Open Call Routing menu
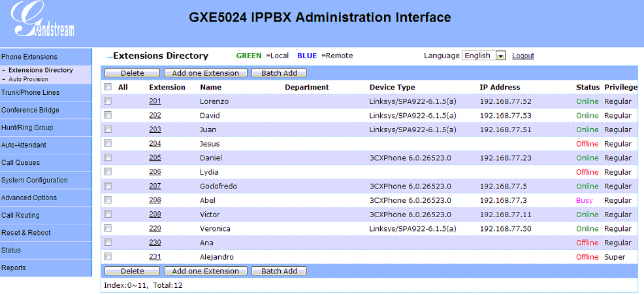The image size is (644, 295). pyautogui.click(x=46, y=215)
